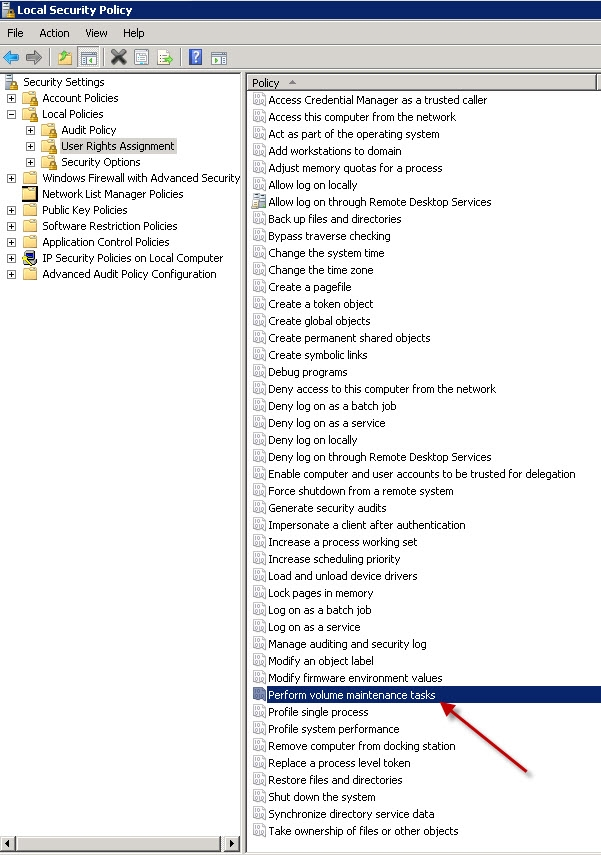Expand Application Control Policies node
Viewport: 601px width, 855px height.
click(x=11, y=243)
